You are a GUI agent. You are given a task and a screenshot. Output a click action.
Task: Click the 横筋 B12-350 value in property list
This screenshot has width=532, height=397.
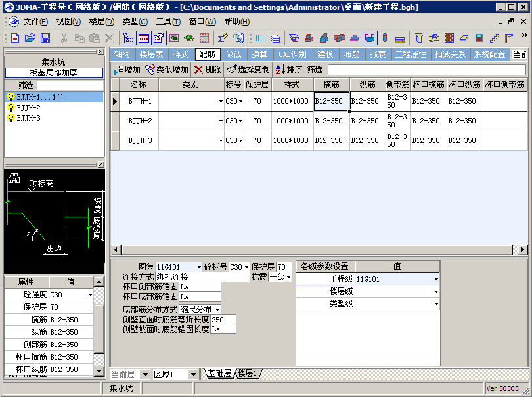pos(71,320)
